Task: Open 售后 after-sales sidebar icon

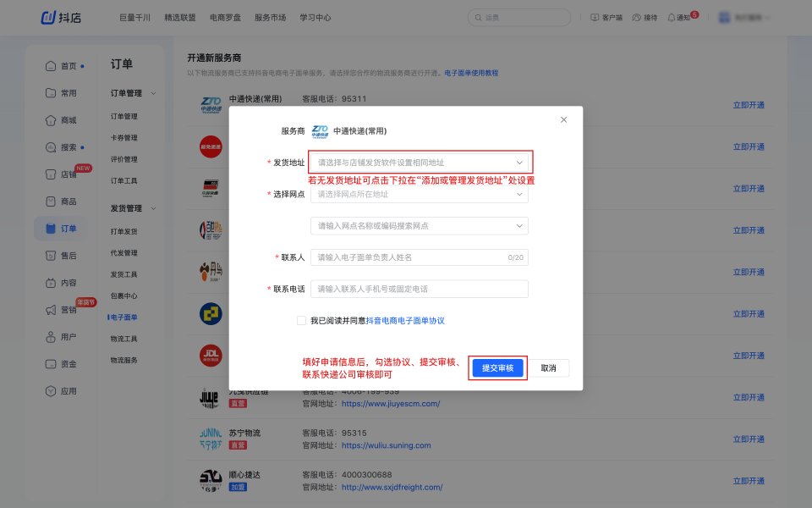Action: pos(51,256)
